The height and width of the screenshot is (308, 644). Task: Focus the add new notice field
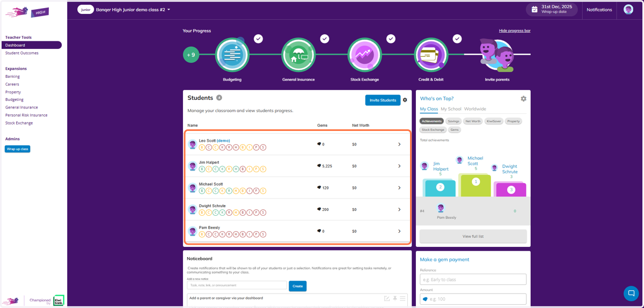[237, 285]
